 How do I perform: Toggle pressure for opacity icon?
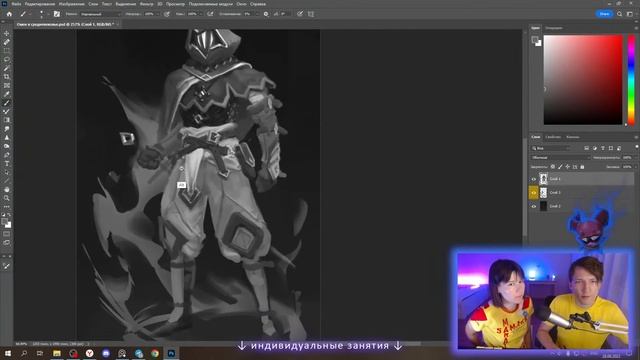point(167,14)
